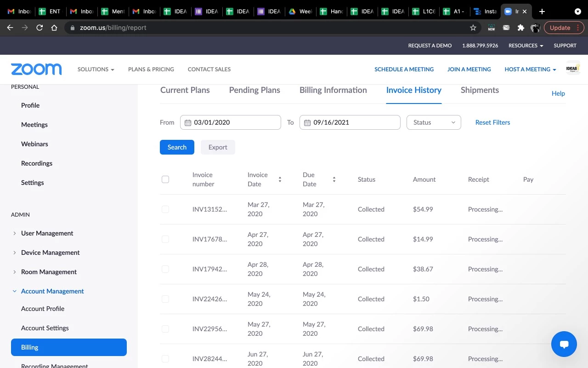Click the $1.50 amount cell
This screenshot has height=368, width=588.
[421, 299]
